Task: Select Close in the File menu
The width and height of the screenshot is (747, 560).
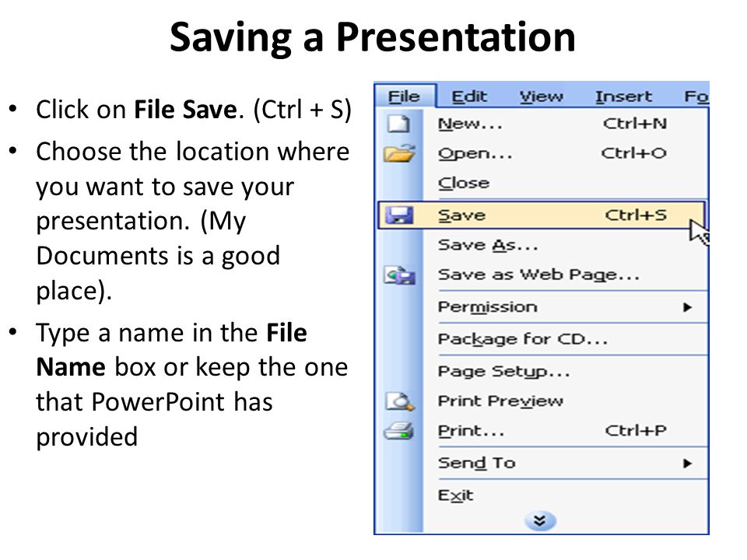Action: (464, 184)
